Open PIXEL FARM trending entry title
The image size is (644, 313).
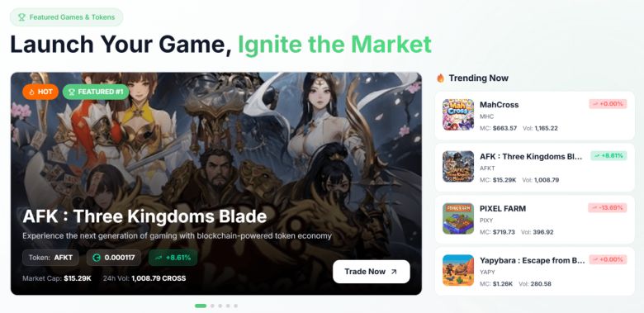point(503,209)
